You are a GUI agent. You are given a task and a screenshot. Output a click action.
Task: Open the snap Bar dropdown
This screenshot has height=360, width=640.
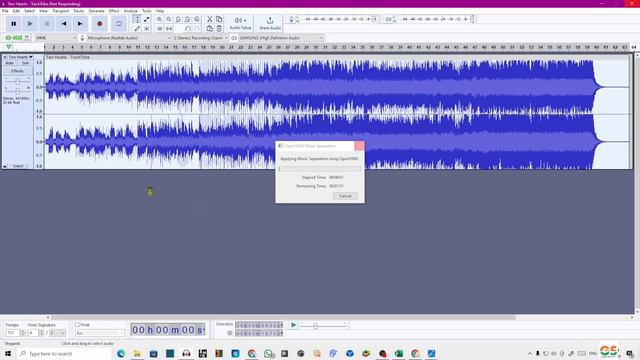pos(100,333)
